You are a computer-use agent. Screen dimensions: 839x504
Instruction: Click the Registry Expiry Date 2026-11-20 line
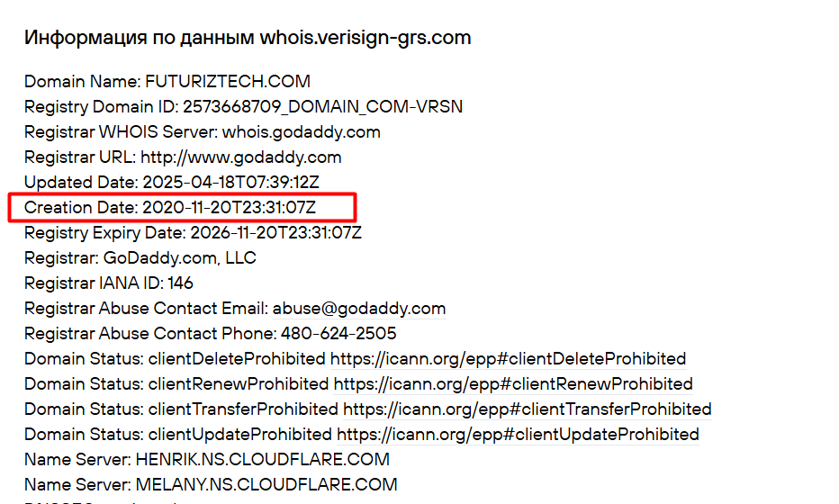pos(194,233)
